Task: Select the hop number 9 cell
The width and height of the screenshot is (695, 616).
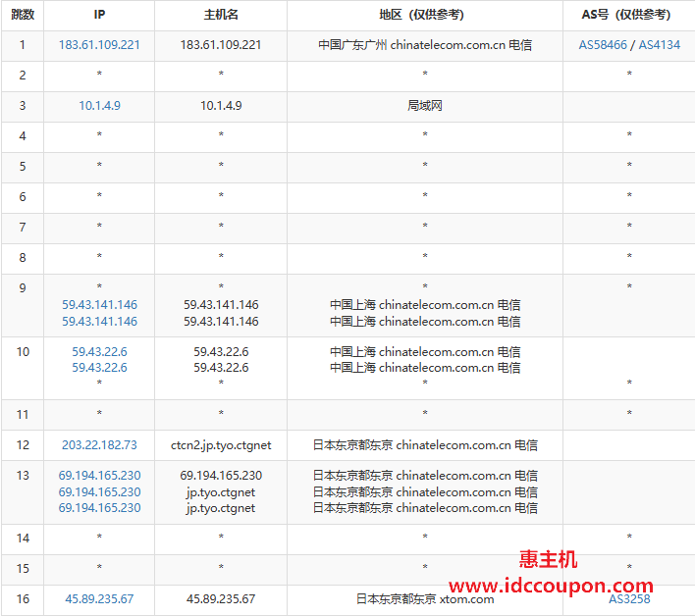Action: tap(23, 305)
